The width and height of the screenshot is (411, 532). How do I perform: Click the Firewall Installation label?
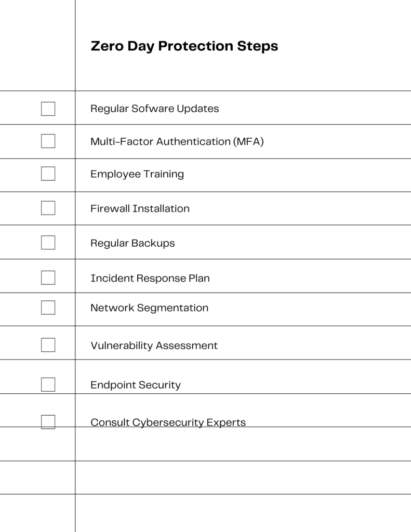140,208
